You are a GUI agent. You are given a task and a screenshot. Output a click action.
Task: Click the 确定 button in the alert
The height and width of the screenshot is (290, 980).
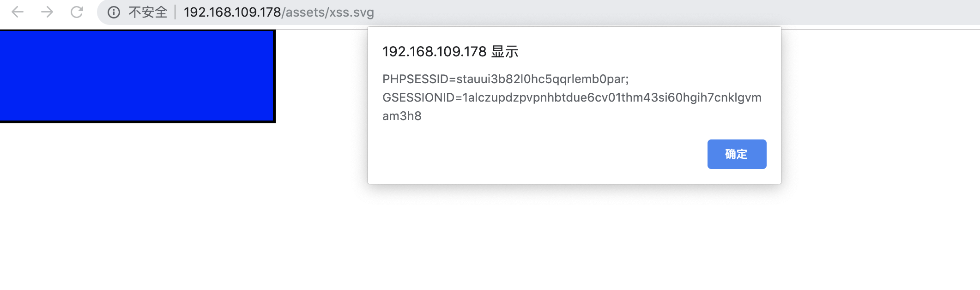click(x=737, y=154)
